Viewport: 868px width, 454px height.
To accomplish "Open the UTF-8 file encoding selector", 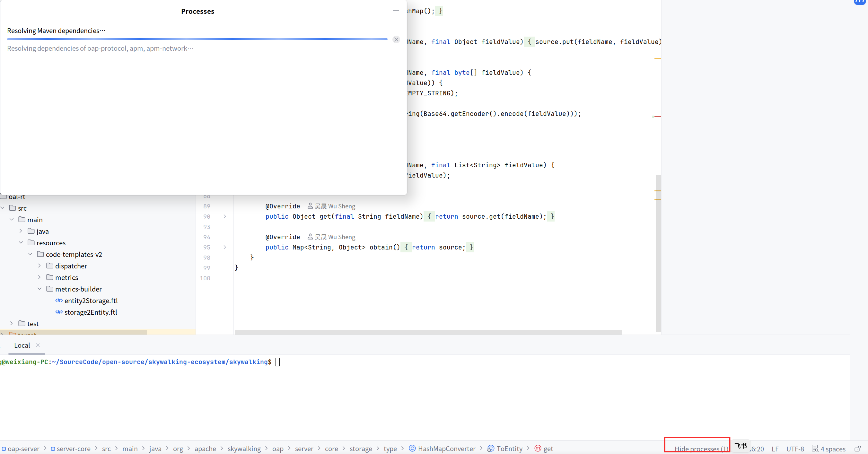I will (795, 449).
